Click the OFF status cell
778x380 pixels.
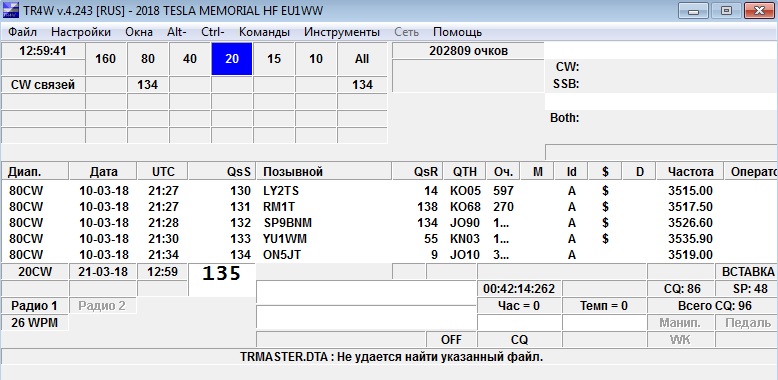(451, 339)
